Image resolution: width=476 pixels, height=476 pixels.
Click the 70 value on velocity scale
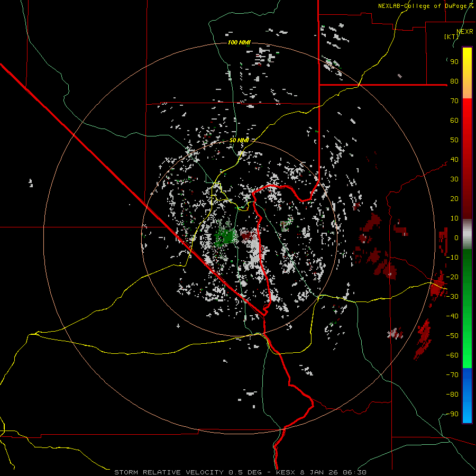pyautogui.click(x=454, y=101)
